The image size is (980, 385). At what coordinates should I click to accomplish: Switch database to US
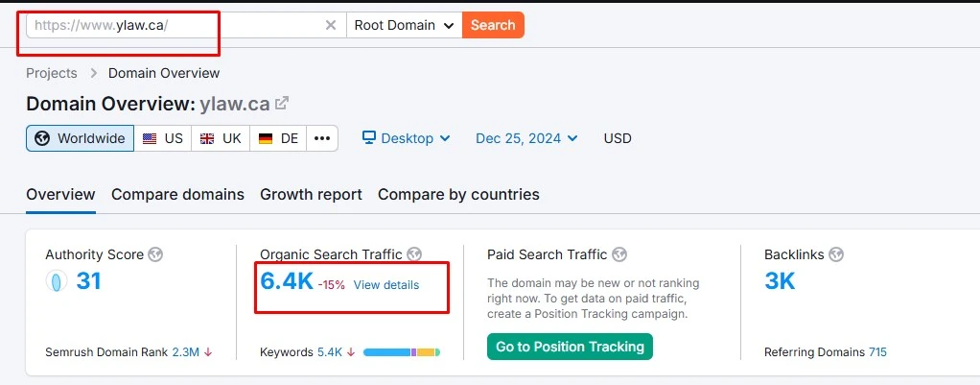pos(162,138)
